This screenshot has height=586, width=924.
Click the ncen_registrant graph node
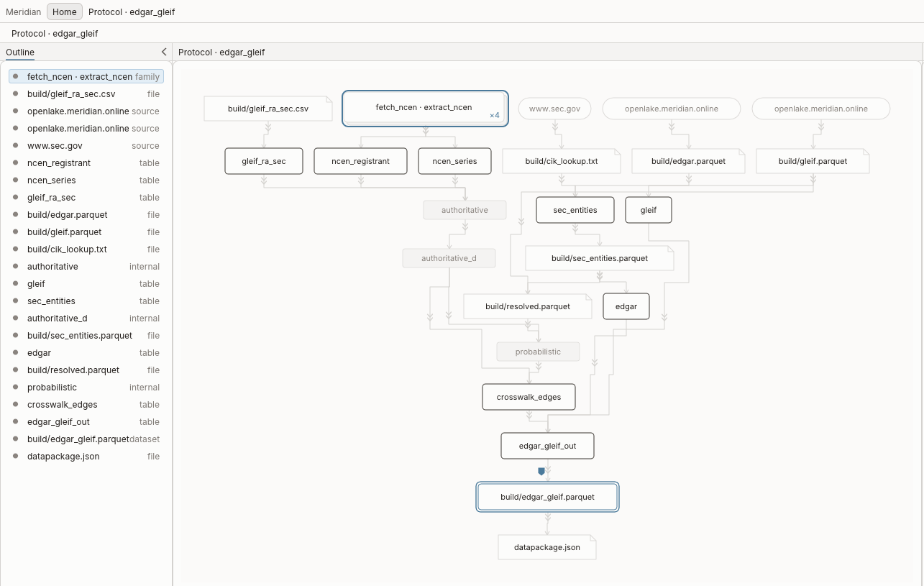click(x=360, y=161)
